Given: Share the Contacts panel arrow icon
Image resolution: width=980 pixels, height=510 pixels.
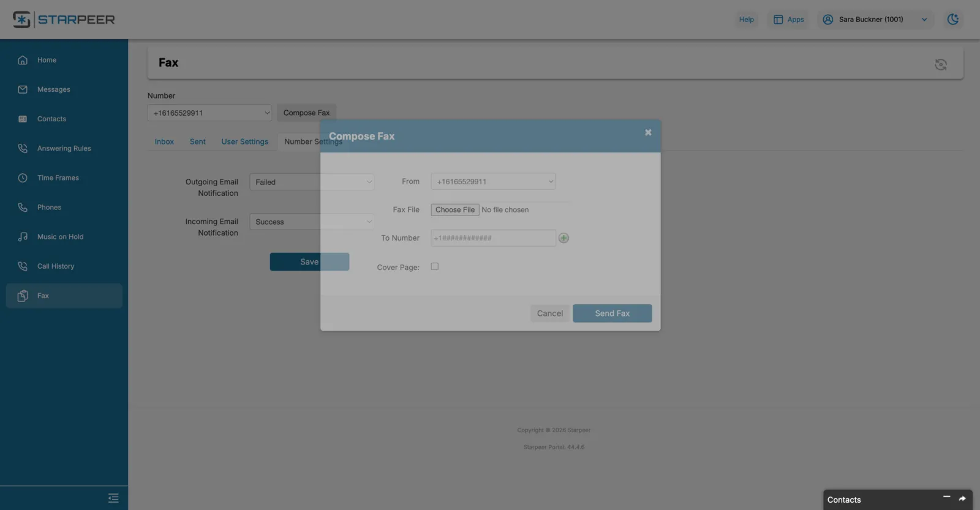Looking at the screenshot, I should click(962, 499).
